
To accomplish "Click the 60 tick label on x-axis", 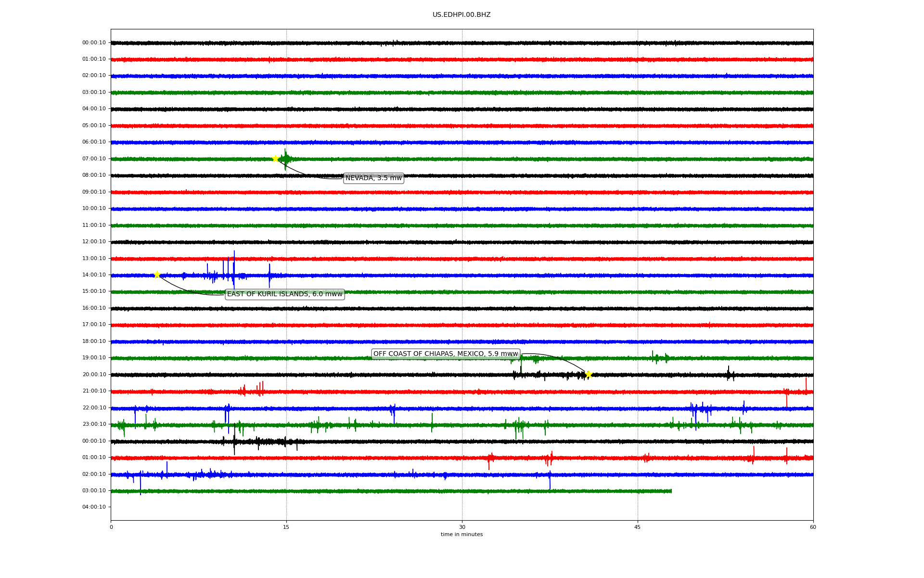I will (x=813, y=527).
